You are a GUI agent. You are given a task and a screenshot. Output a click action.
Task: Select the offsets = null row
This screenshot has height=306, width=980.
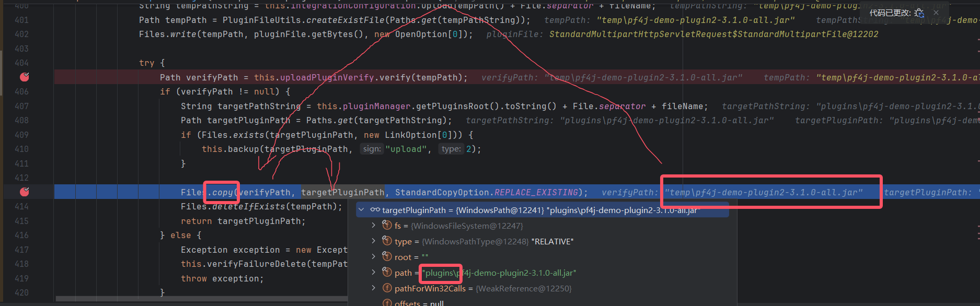click(419, 303)
